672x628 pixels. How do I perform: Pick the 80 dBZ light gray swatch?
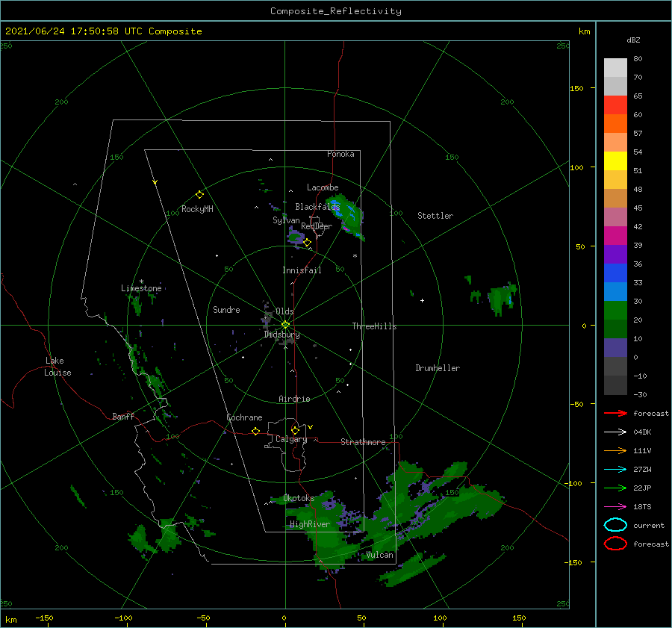[x=615, y=67]
